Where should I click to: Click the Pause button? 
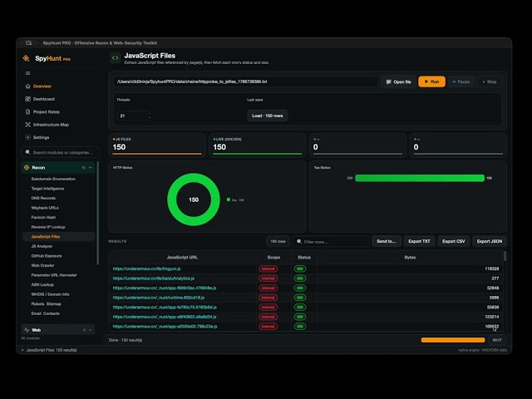click(x=461, y=81)
